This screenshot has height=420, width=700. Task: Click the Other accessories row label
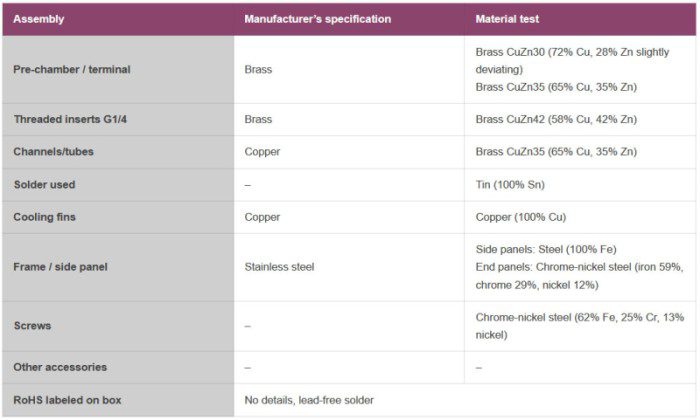(60, 367)
